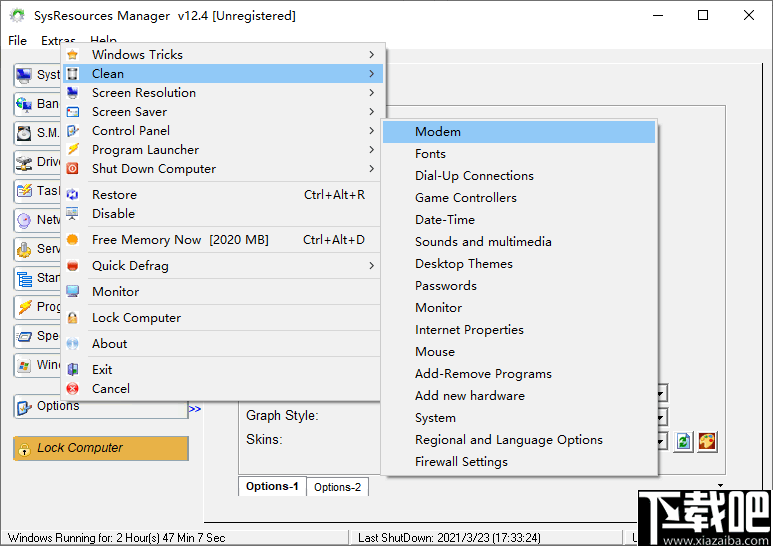773x546 pixels.
Task: Expand the Screen Resolution submenu arrow
Action: pyautogui.click(x=372, y=93)
